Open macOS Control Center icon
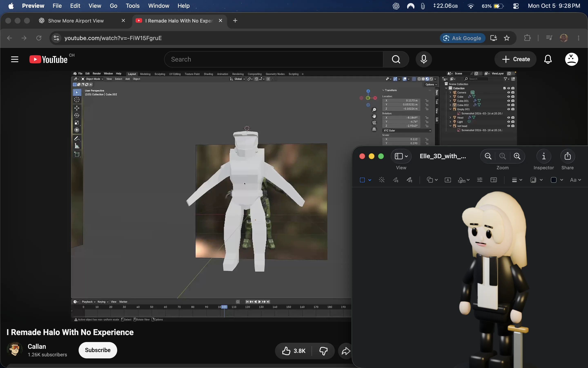Image resolution: width=588 pixels, height=368 pixels. tap(516, 6)
